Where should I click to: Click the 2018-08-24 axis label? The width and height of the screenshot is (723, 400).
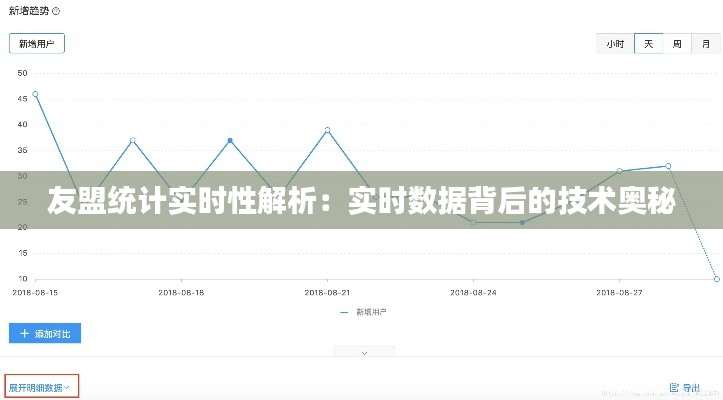pos(473,293)
